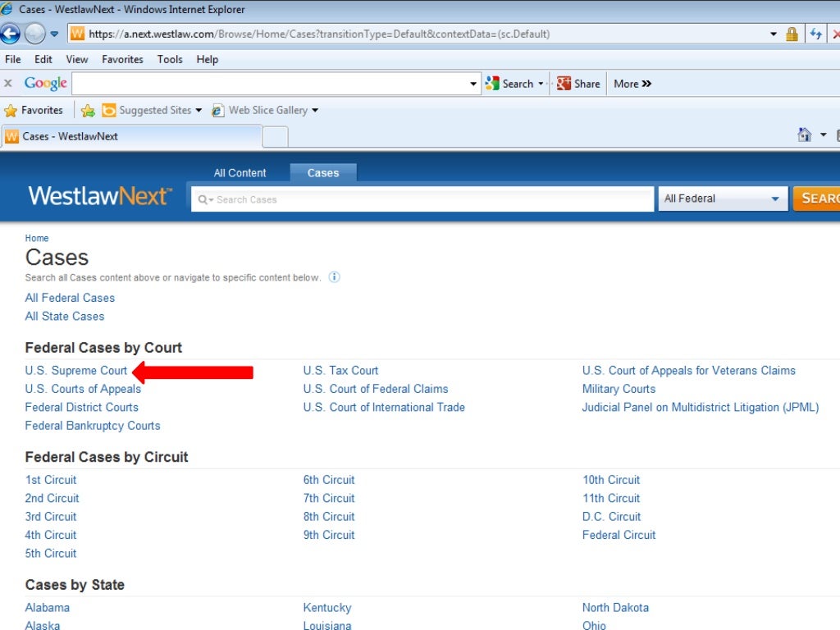
Task: Open Federal Circuit link
Action: click(619, 535)
